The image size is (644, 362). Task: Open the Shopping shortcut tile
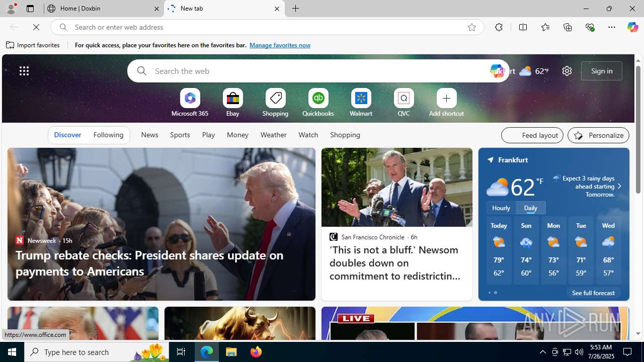275,104
